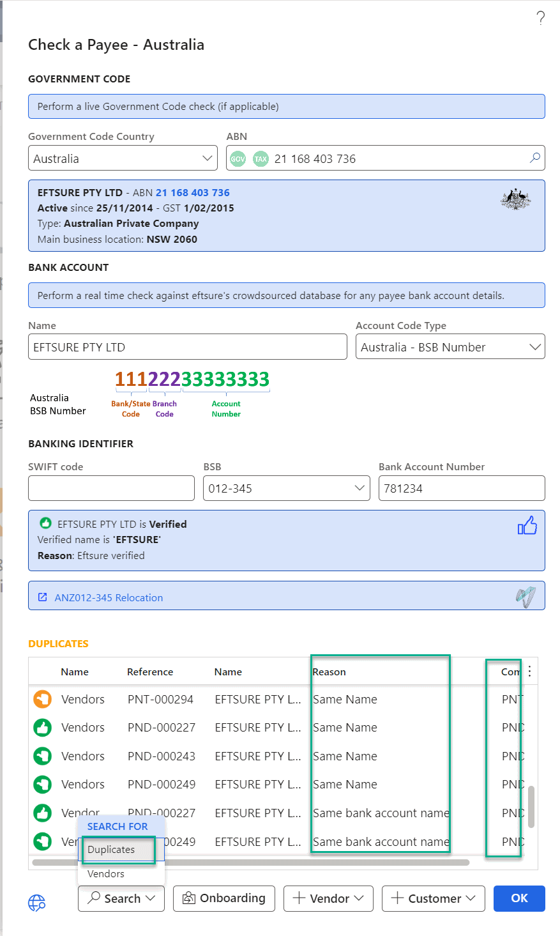Click the GOV badge in ABN field
560x936 pixels.
tap(238, 158)
